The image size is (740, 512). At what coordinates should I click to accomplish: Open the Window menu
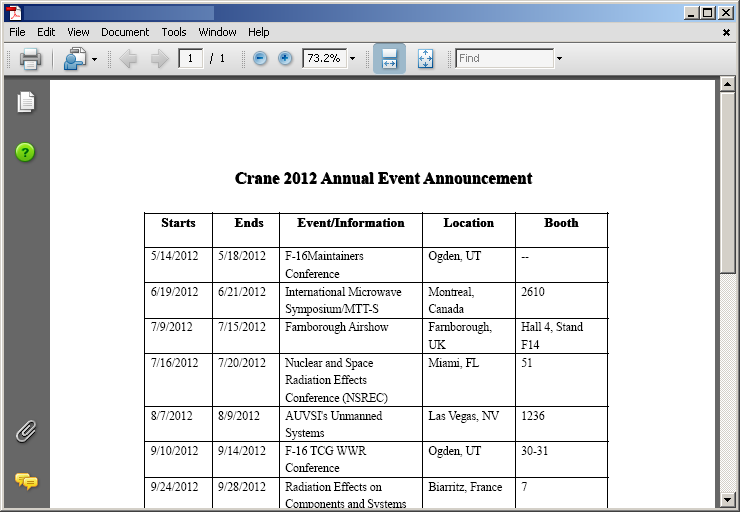click(218, 32)
